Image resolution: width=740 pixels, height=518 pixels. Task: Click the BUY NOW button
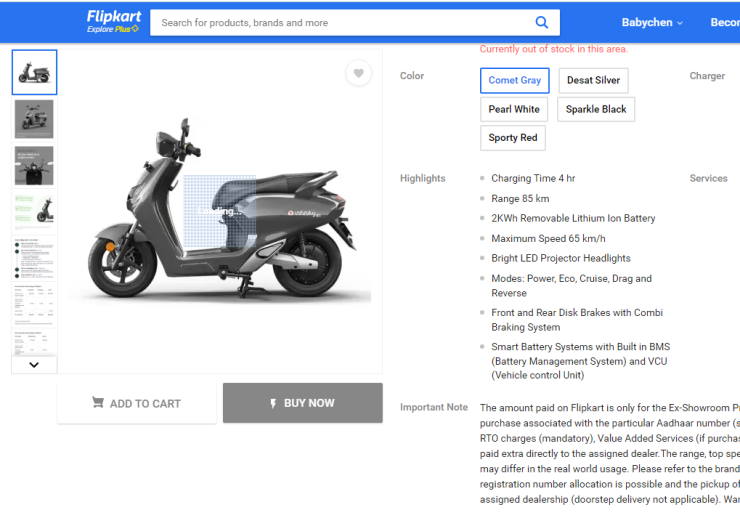click(x=303, y=403)
